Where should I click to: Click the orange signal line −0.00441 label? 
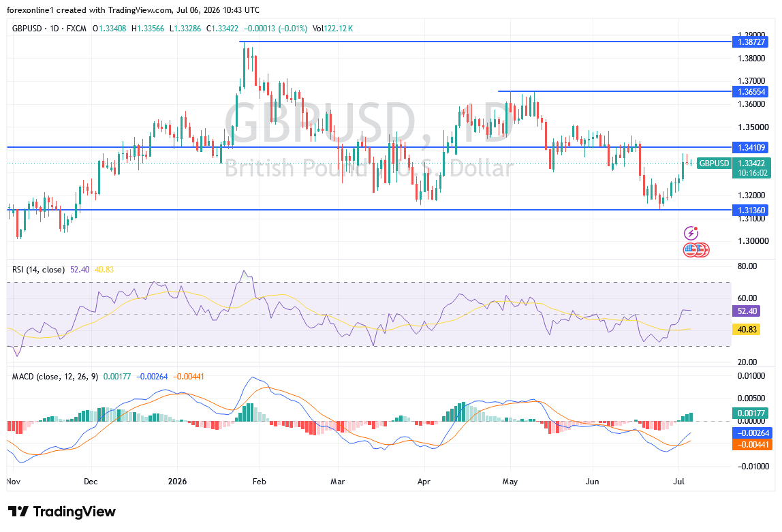[x=752, y=444]
